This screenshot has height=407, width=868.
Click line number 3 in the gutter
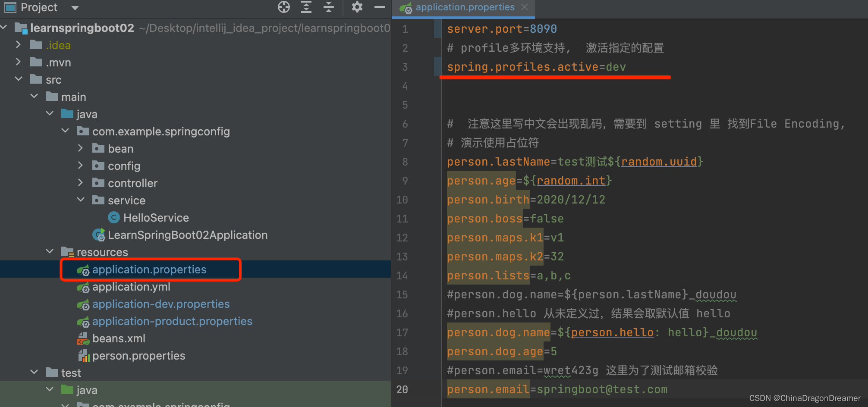pos(405,67)
